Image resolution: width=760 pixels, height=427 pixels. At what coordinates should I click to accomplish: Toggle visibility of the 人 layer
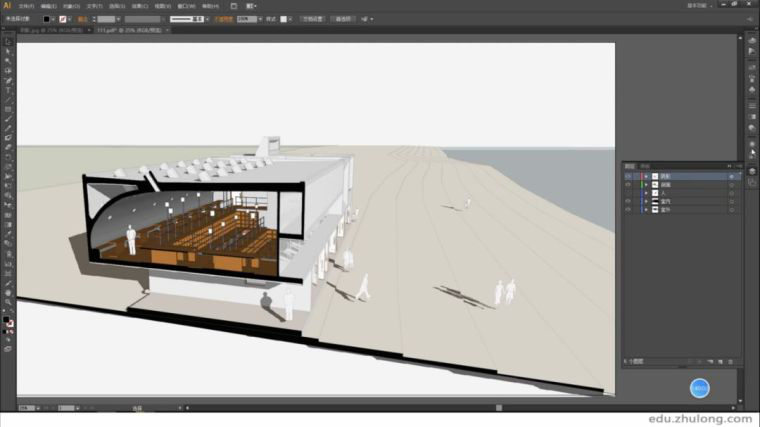pos(628,193)
